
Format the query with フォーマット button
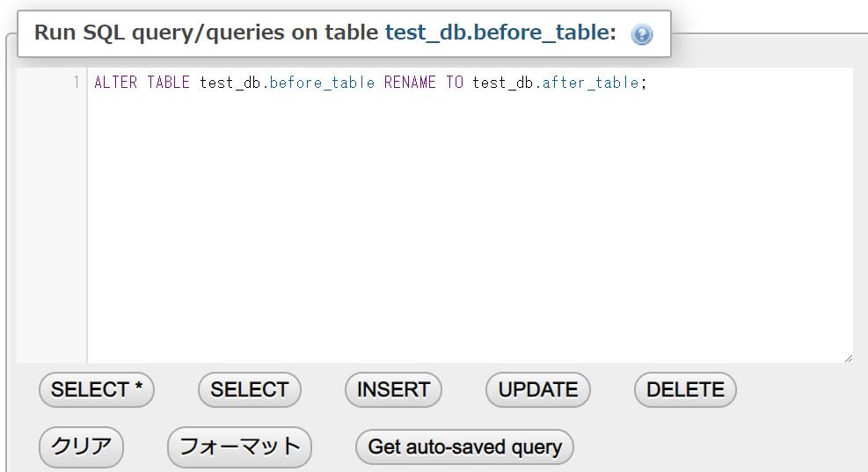tap(239, 447)
